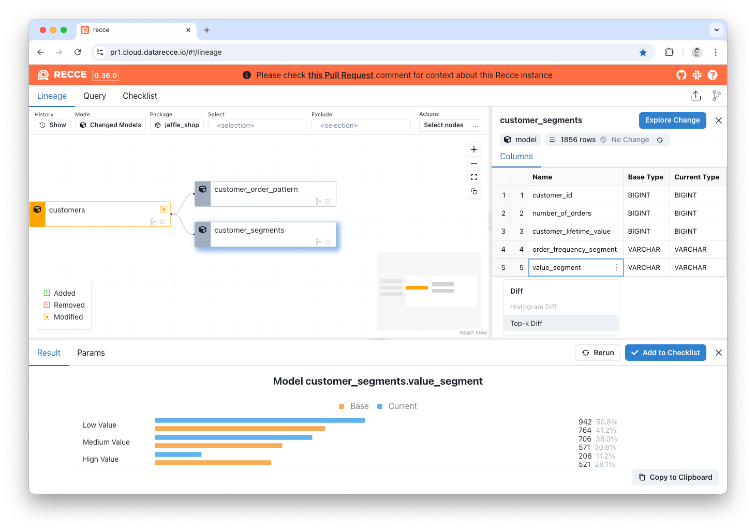Click the fit view icon

tap(473, 177)
